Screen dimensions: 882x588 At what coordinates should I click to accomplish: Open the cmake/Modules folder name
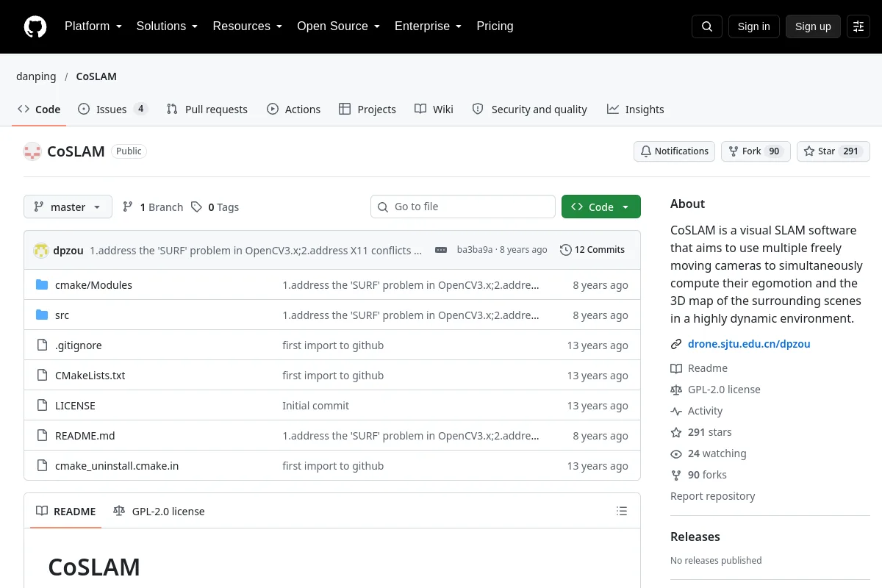(93, 285)
